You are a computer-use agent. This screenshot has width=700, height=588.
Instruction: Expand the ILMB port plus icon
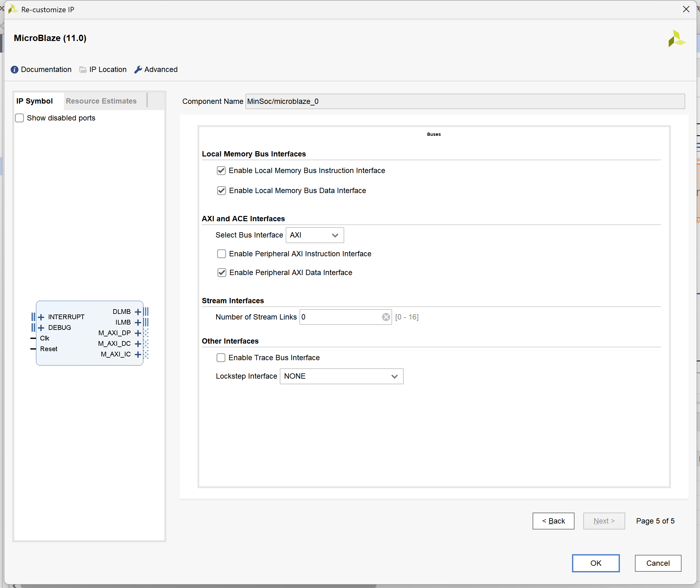138,322
